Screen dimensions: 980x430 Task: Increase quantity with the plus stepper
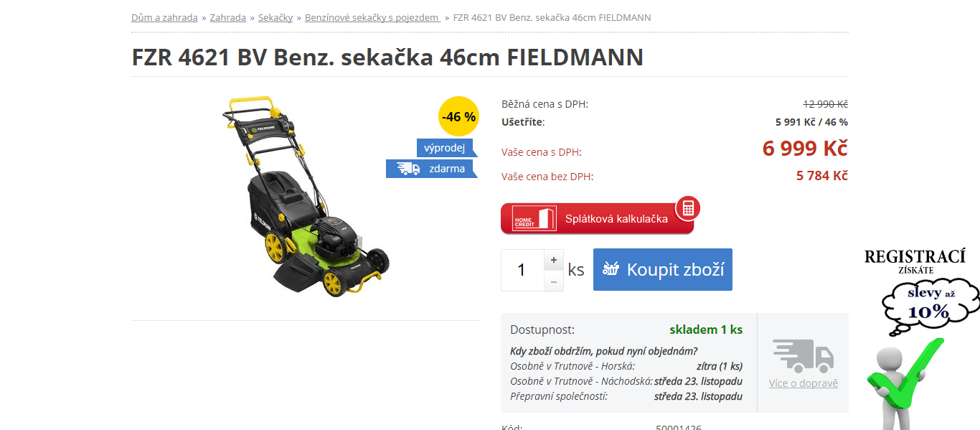tap(553, 260)
